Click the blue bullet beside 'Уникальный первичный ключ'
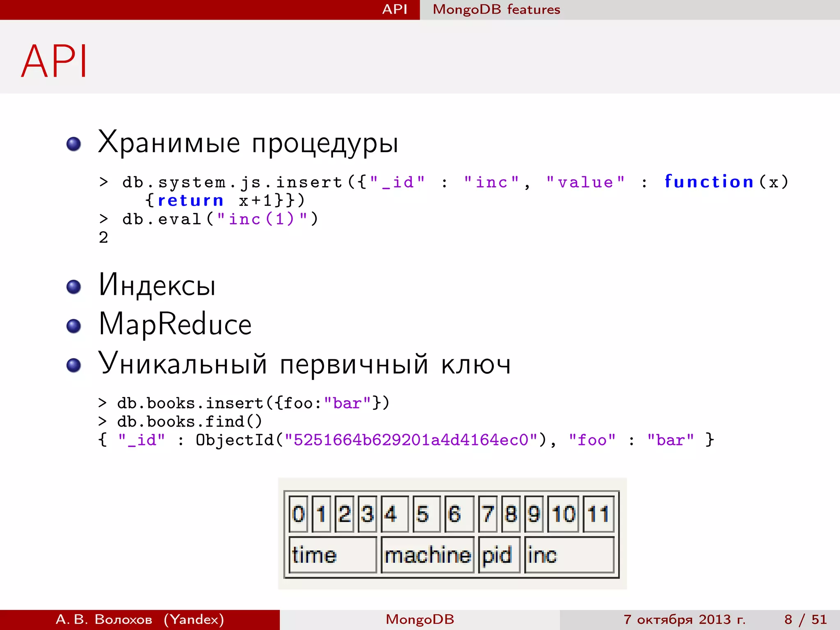This screenshot has height=630, width=840. coord(74,365)
